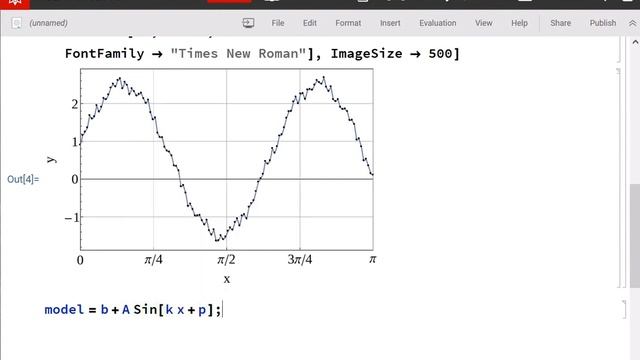
Task: Open the Help menu
Action: point(520,23)
